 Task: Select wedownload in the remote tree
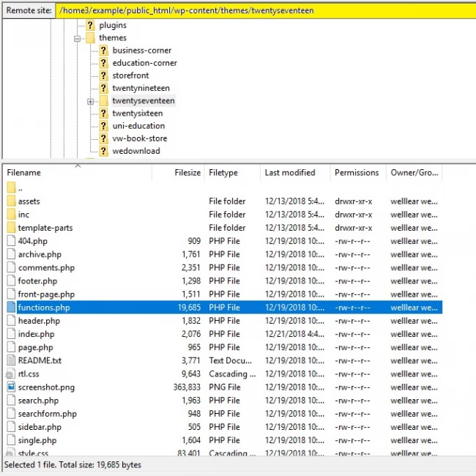click(136, 151)
